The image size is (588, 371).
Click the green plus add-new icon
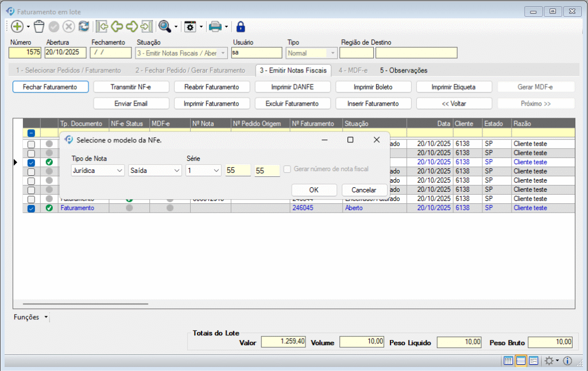[x=17, y=26]
